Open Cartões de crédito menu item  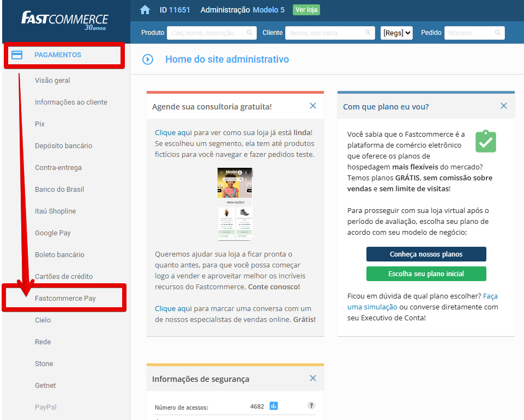tap(64, 276)
